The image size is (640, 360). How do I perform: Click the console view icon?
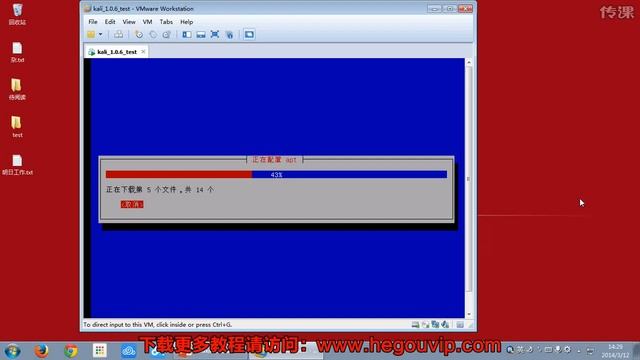point(249,35)
